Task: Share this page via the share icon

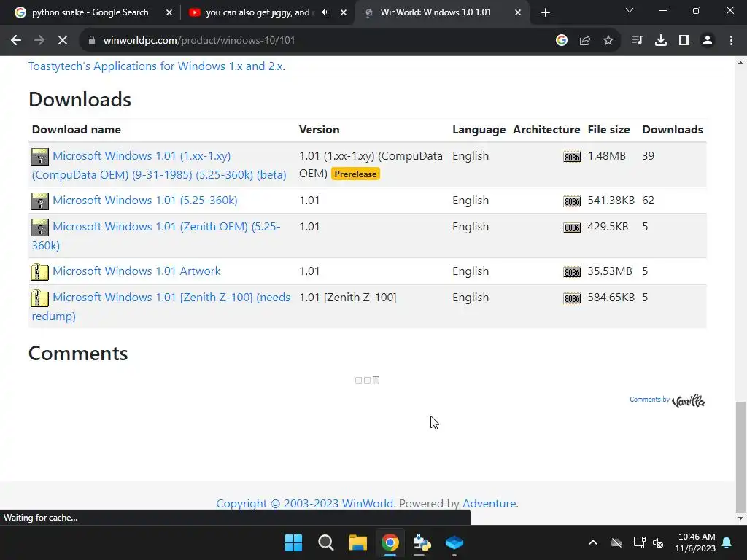Action: (x=585, y=41)
